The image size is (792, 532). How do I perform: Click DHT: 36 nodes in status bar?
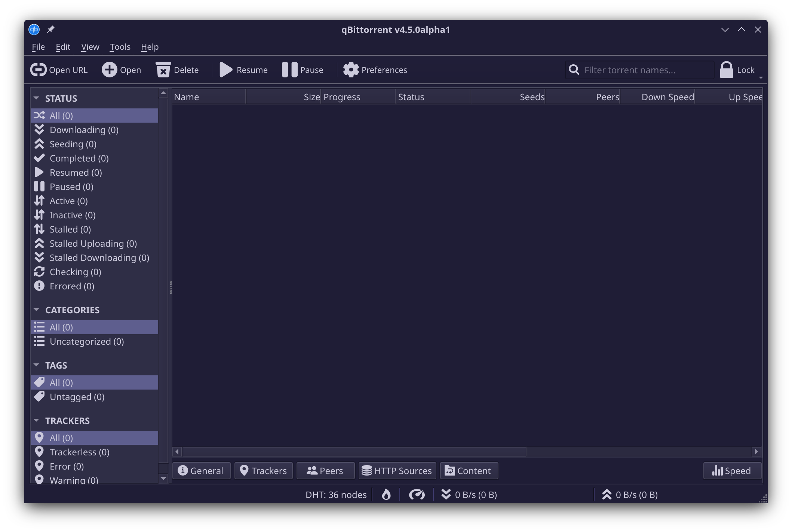click(335, 494)
